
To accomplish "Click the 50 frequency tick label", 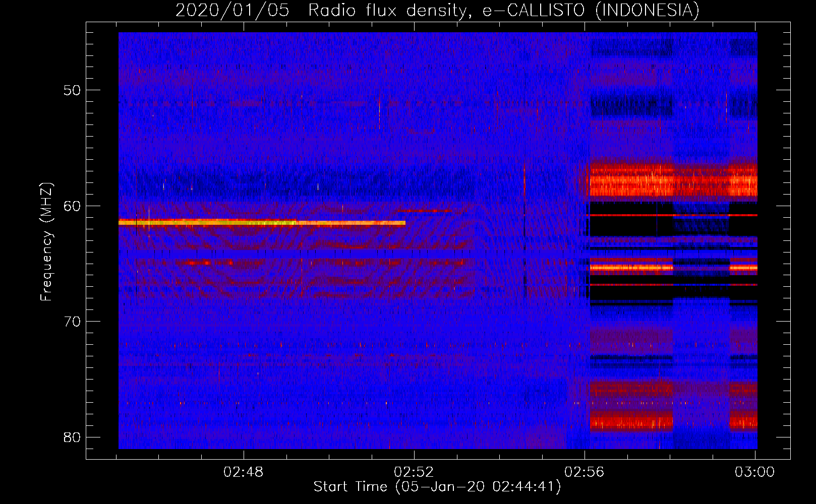I will click(72, 90).
